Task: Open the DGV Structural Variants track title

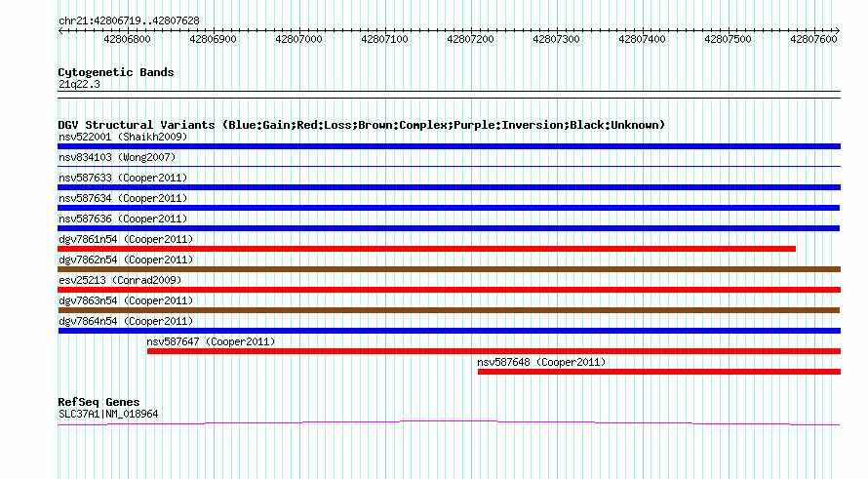Action: coord(362,125)
